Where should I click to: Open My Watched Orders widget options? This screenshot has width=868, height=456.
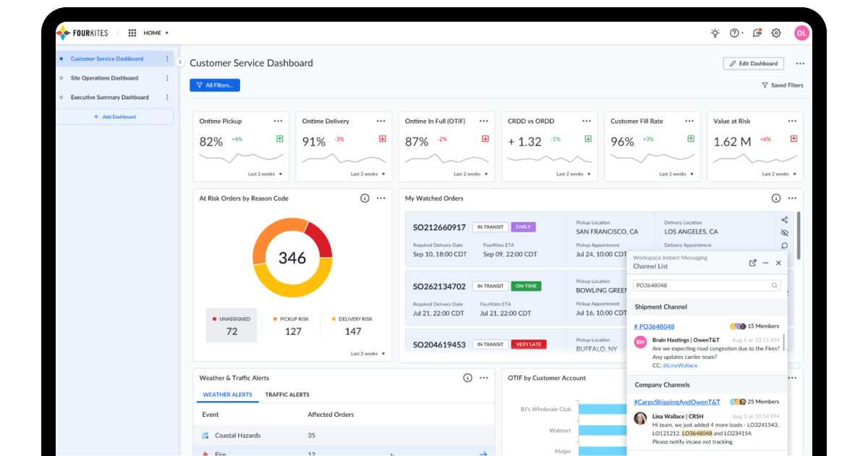coord(793,198)
